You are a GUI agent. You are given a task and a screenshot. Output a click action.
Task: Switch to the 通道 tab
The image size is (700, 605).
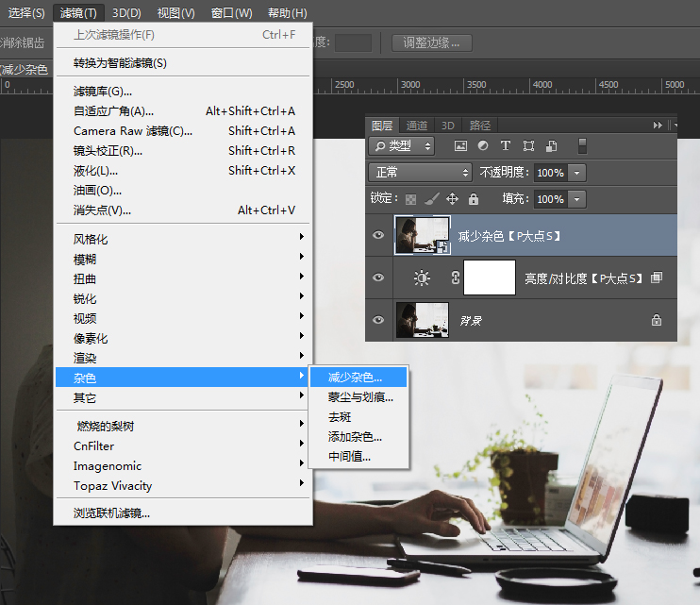tap(417, 126)
